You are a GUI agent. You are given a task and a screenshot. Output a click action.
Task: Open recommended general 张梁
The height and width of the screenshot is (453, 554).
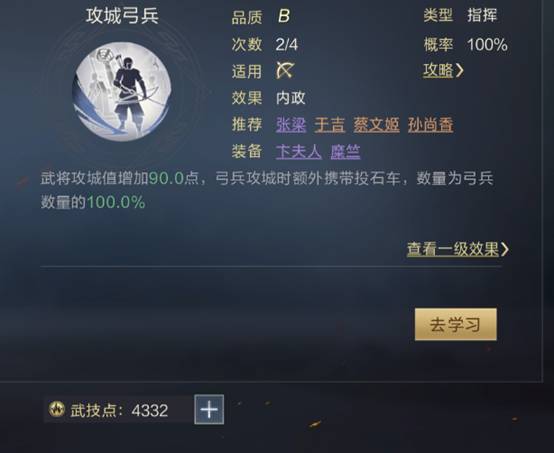click(x=291, y=125)
